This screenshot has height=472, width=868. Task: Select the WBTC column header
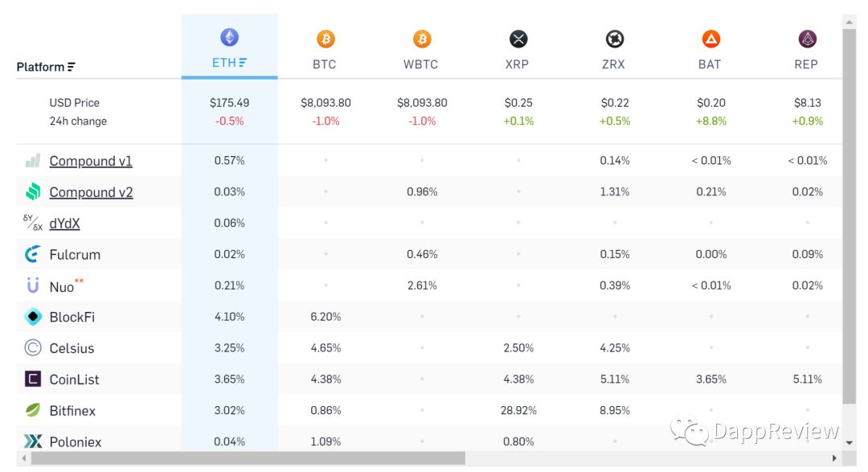pyautogui.click(x=420, y=64)
